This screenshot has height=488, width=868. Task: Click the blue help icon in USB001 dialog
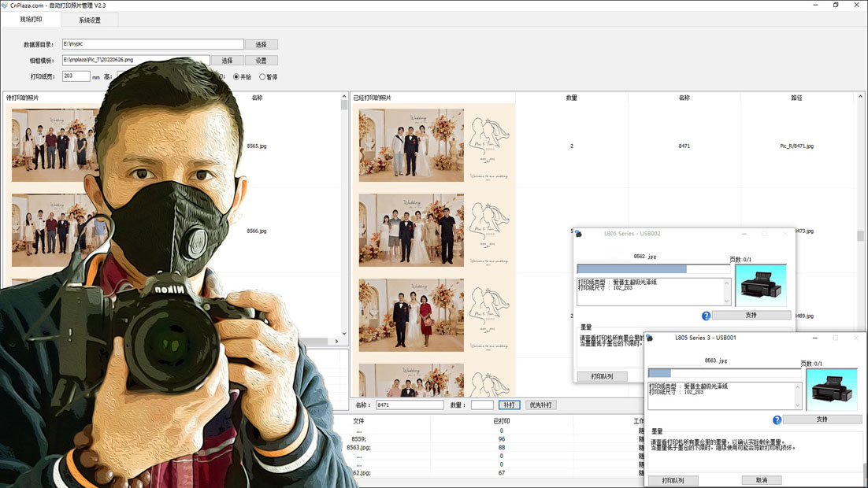[777, 420]
